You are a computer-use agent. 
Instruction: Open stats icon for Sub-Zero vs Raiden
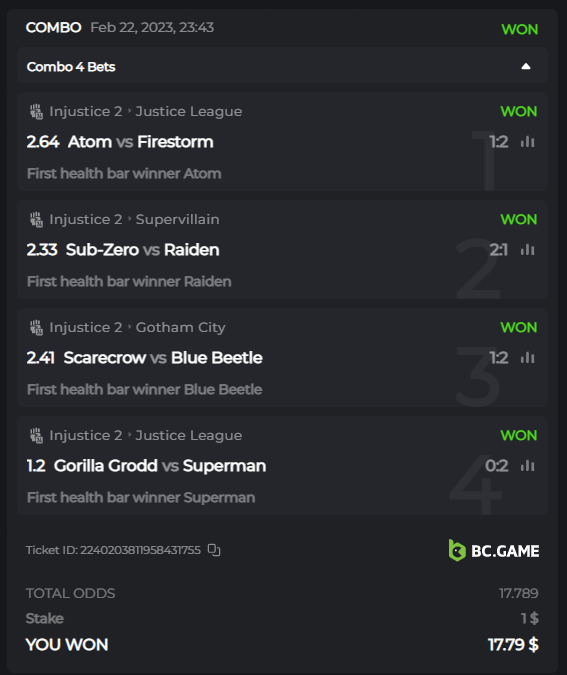[527, 250]
